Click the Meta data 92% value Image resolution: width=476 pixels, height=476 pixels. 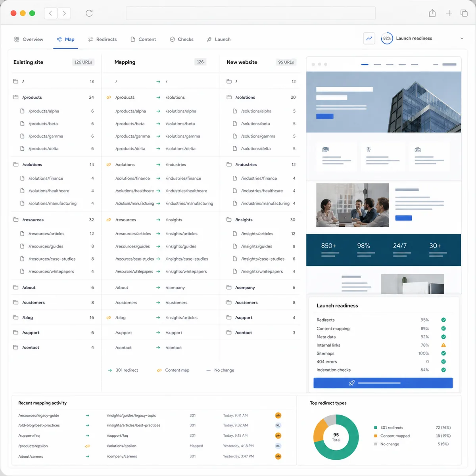(424, 337)
